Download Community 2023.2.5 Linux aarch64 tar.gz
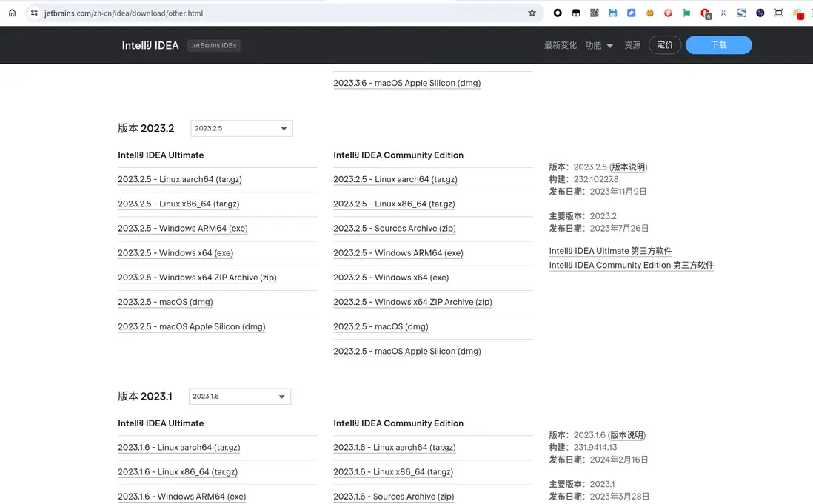813x504 pixels. [x=395, y=179]
